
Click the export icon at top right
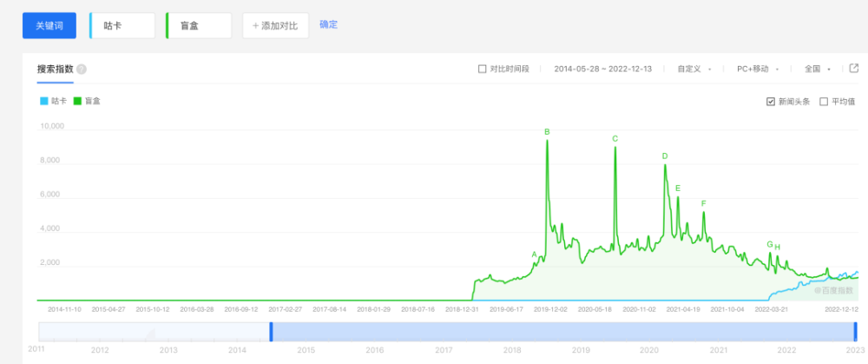[854, 69]
